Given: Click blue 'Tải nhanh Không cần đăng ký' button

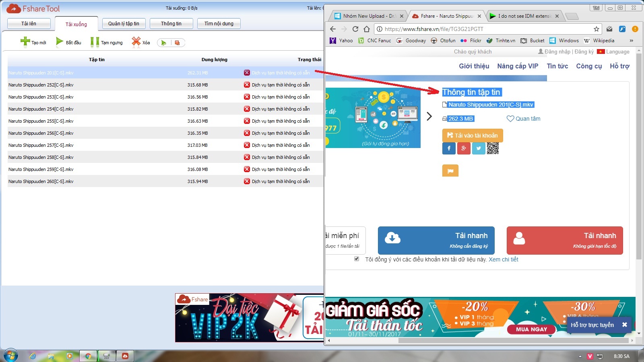Looking at the screenshot, I should pos(436,241).
